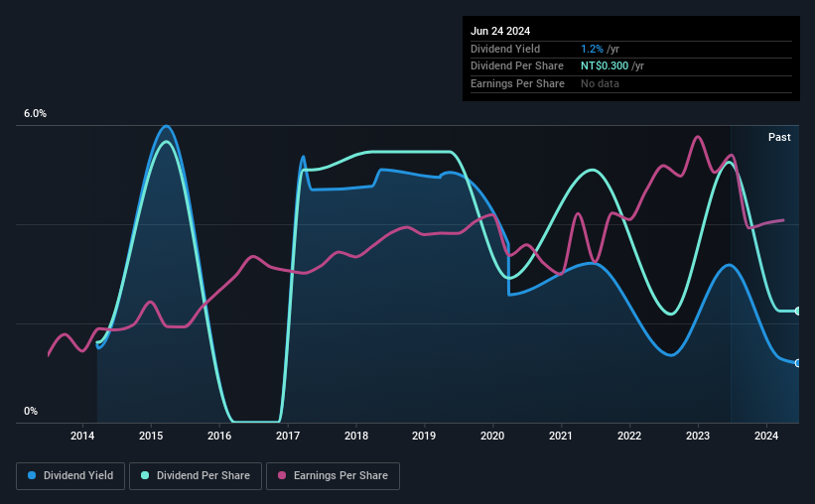Viewport: 815px width, 504px height.
Task: Click the Jun 24 2024 tooltip date
Action: coord(500,31)
